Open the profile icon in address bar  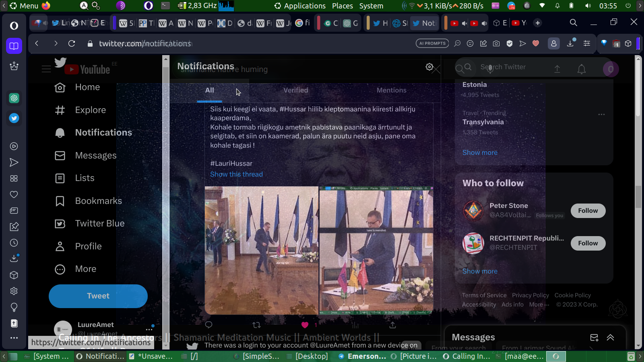pos(554,43)
